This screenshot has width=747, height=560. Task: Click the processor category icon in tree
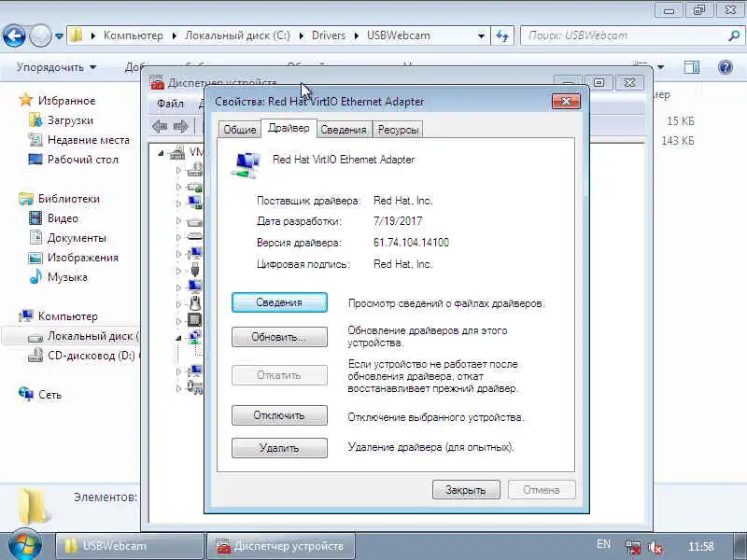[x=195, y=320]
